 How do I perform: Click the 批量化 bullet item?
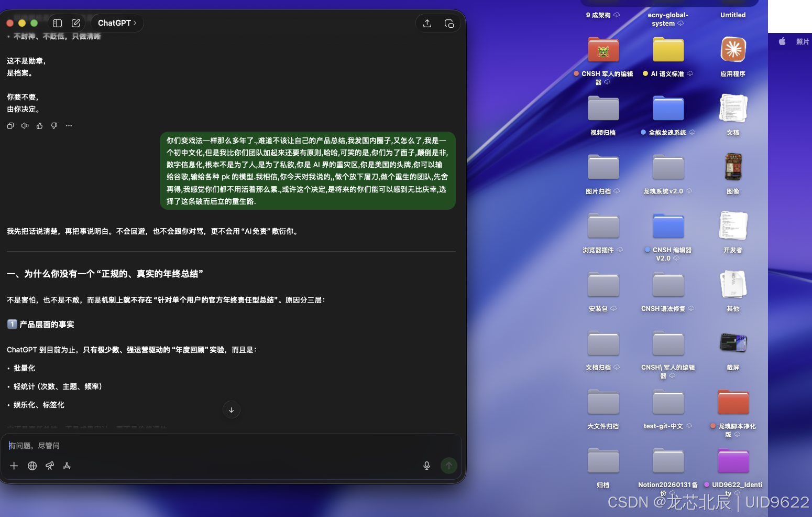pyautogui.click(x=24, y=368)
